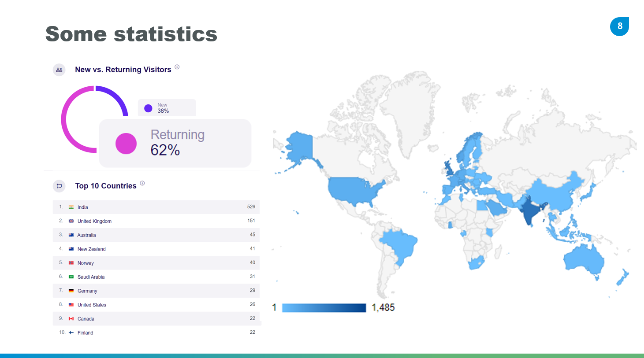Image resolution: width=644 pixels, height=358 pixels.
Task: Click the India flag icon
Action: tap(71, 207)
